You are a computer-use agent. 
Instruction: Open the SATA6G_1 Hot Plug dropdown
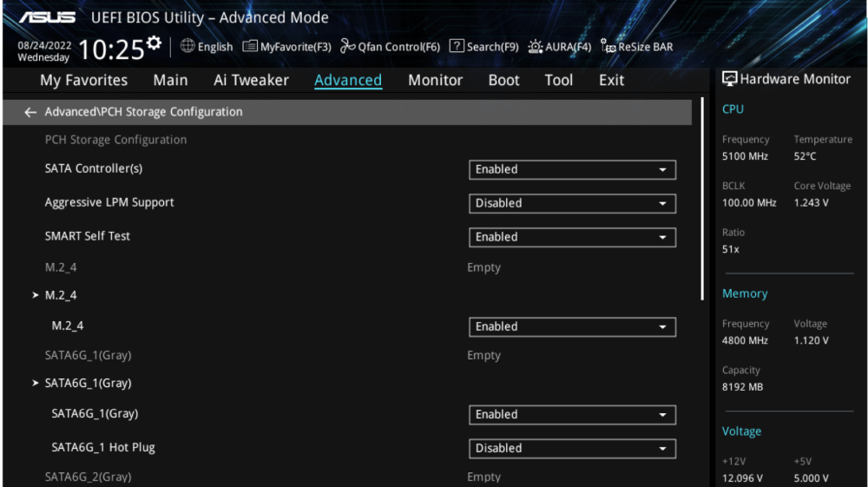tap(572, 449)
